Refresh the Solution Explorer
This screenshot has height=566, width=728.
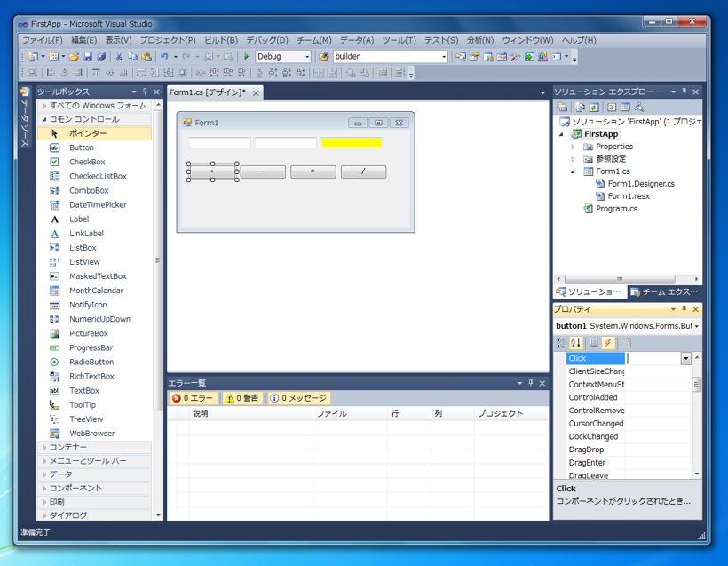click(593, 106)
